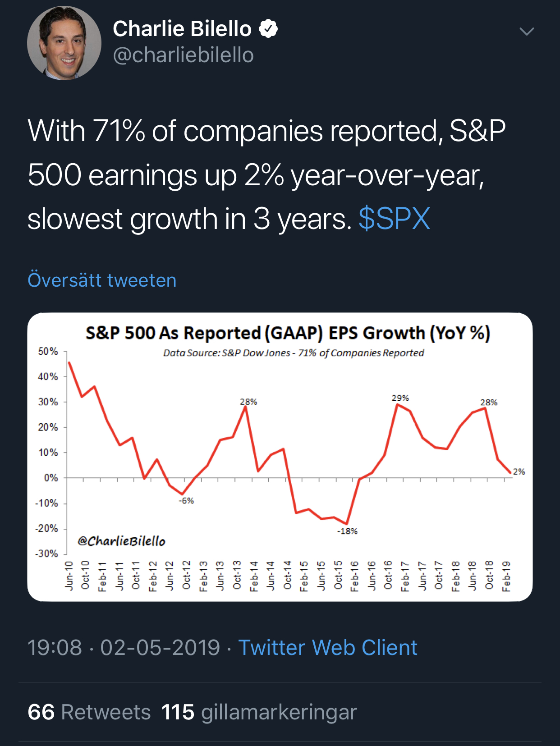Open the EPS Growth chart image
560x746 pixels.
280,457
